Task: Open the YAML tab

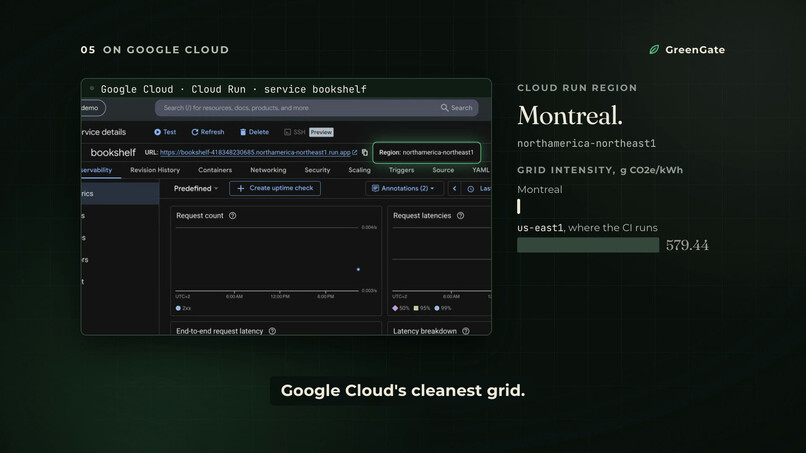Action: coord(481,170)
